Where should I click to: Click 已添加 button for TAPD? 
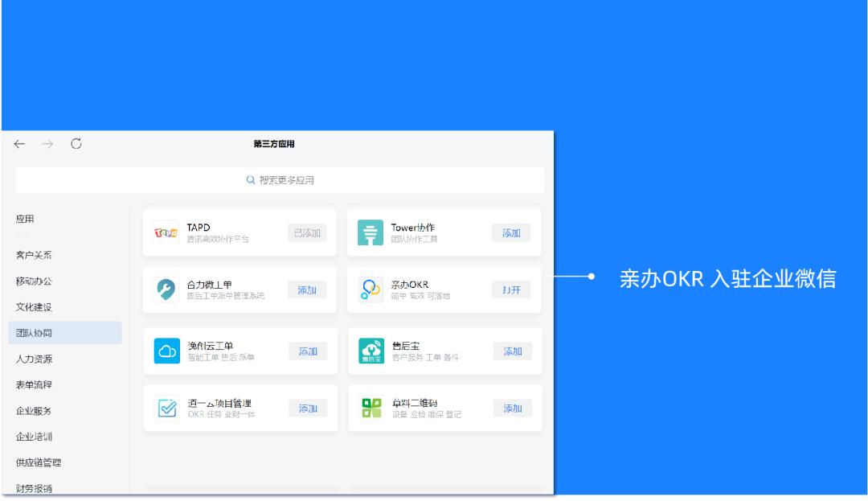point(307,233)
